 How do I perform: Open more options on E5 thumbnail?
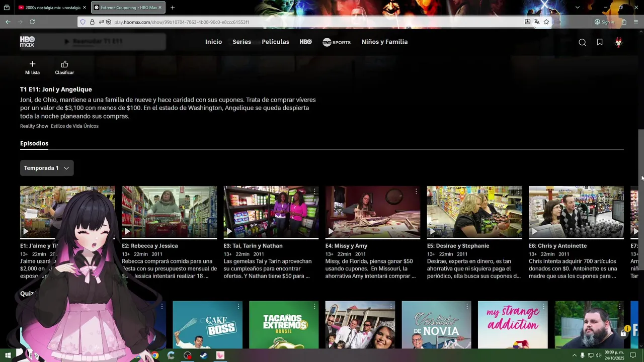tap(518, 192)
